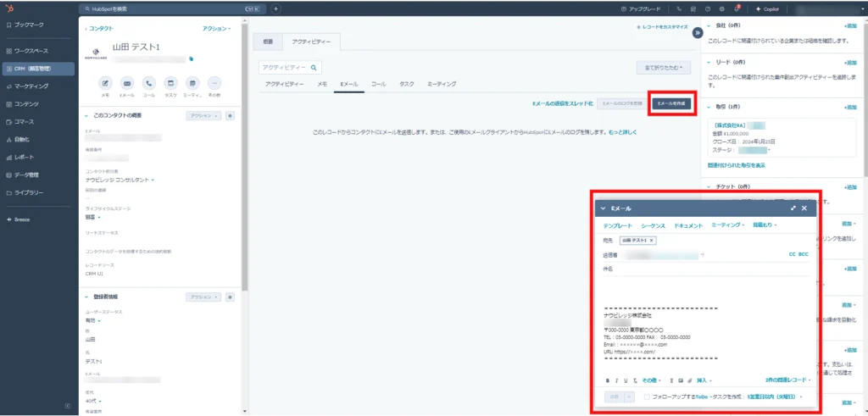Click the タスク task icon under contact name

point(170,84)
